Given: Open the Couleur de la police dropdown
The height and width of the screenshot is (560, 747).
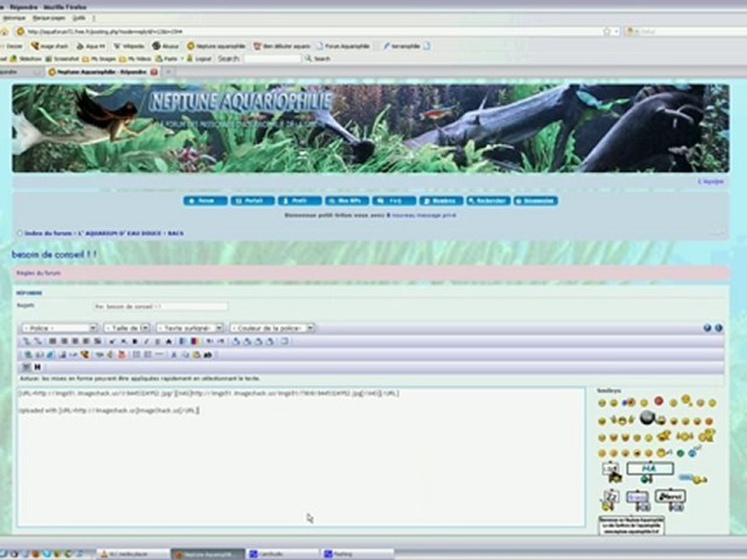Looking at the screenshot, I should [272, 328].
